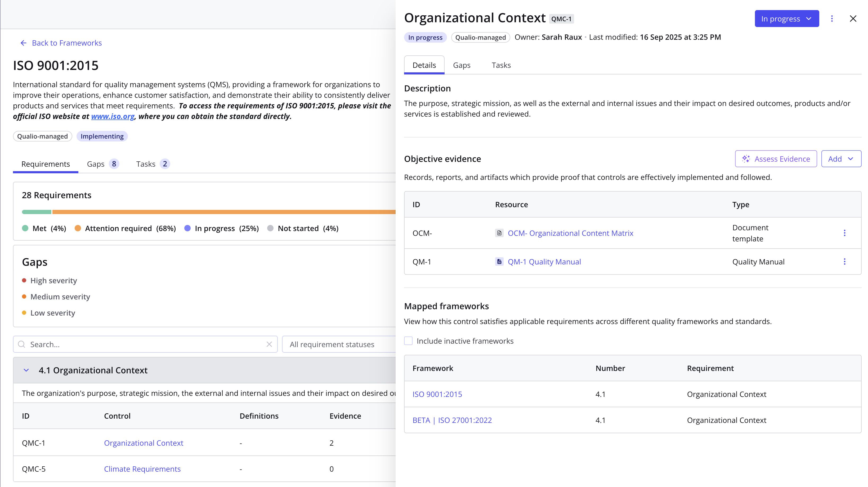The width and height of the screenshot is (868, 487).
Task: Click the document icon beside QM-1 Quality Manual
Action: coord(499,261)
